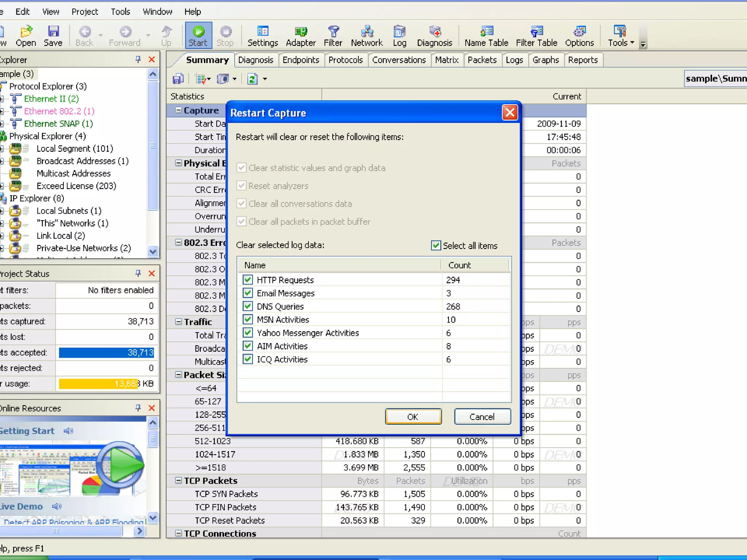The width and height of the screenshot is (747, 560).
Task: Uncheck the HTTP Requests checkbox
Action: pyautogui.click(x=248, y=280)
